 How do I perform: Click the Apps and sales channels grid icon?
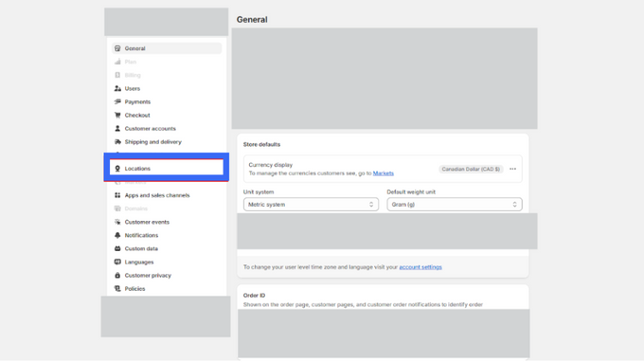[x=117, y=195]
